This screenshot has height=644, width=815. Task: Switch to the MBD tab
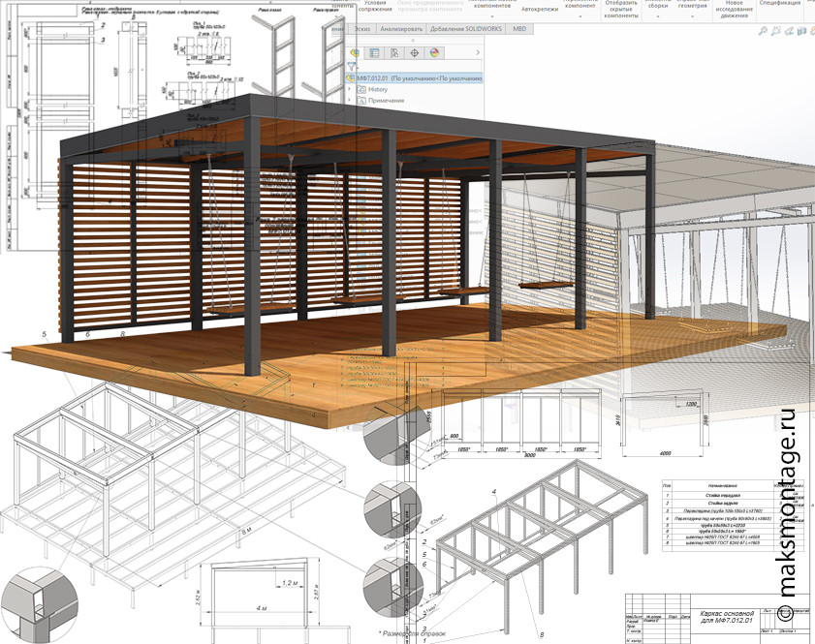tap(519, 29)
